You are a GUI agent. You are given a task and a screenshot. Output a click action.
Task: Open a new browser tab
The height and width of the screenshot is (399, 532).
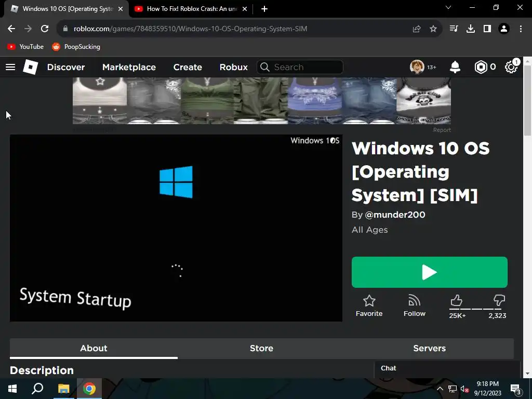coord(264,9)
